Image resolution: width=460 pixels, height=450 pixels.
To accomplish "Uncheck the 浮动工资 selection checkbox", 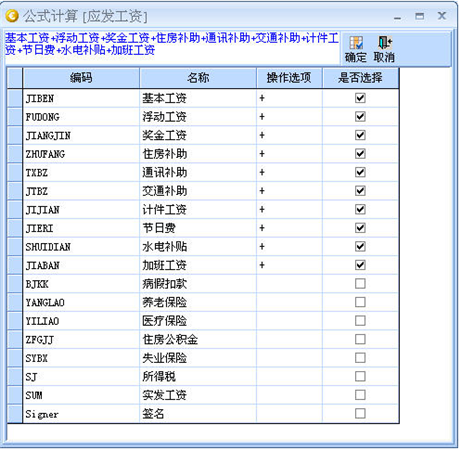I will click(360, 117).
